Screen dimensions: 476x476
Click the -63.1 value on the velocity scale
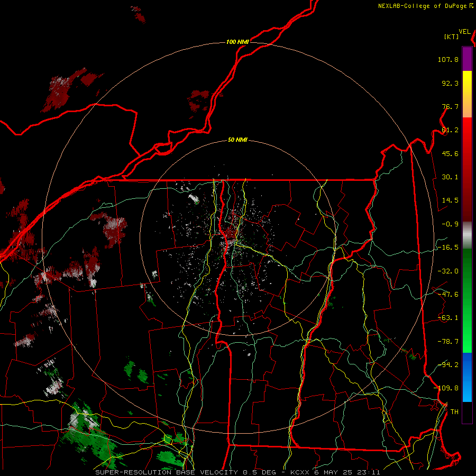pyautogui.click(x=448, y=318)
